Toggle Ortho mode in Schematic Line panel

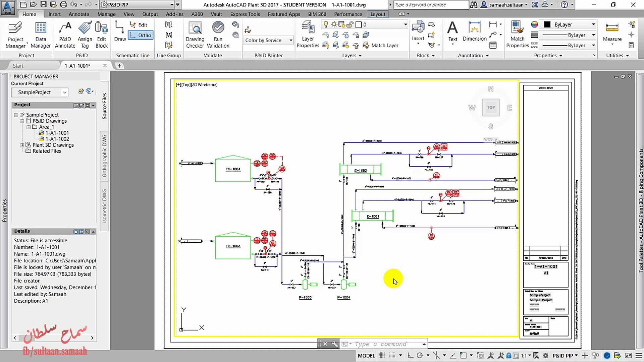pyautogui.click(x=141, y=35)
